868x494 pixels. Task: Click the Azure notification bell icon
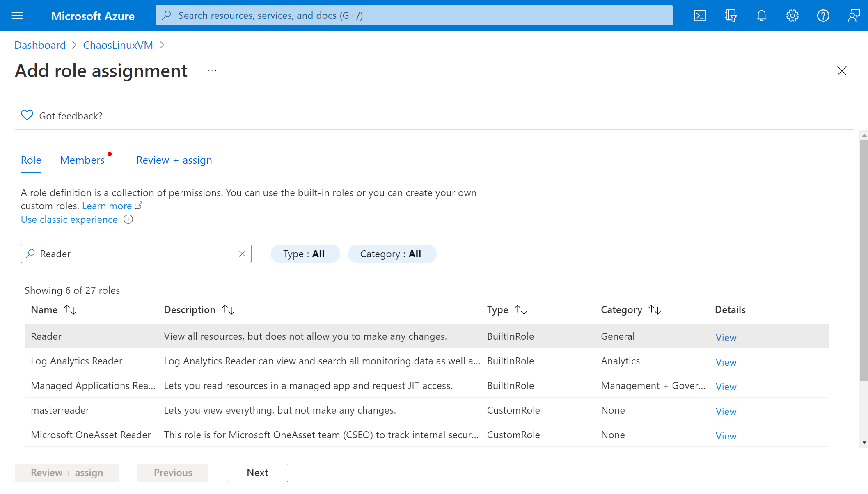point(762,16)
